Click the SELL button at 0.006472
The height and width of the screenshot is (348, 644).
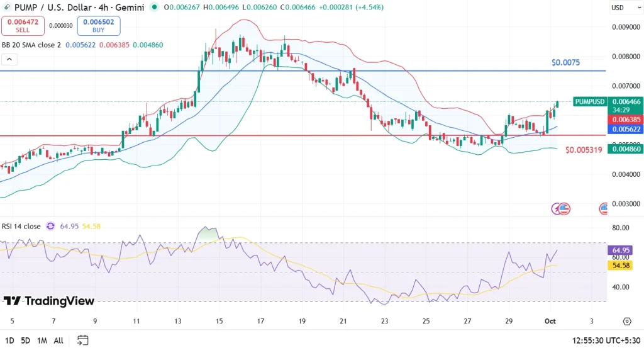click(x=22, y=26)
